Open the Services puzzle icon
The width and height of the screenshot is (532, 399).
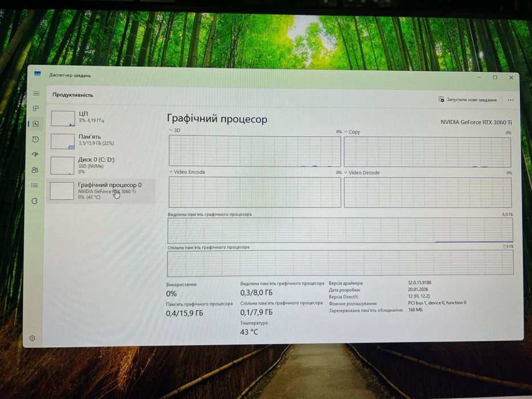coord(34,201)
